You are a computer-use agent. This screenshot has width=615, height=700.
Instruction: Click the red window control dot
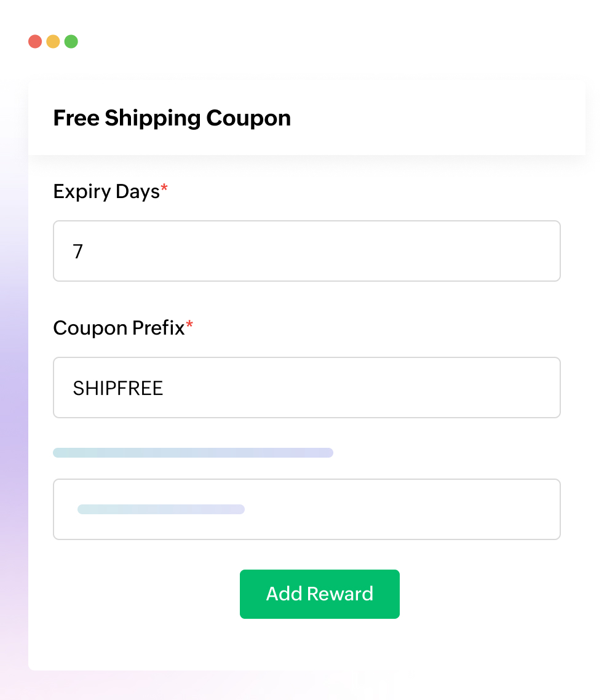pyautogui.click(x=35, y=41)
